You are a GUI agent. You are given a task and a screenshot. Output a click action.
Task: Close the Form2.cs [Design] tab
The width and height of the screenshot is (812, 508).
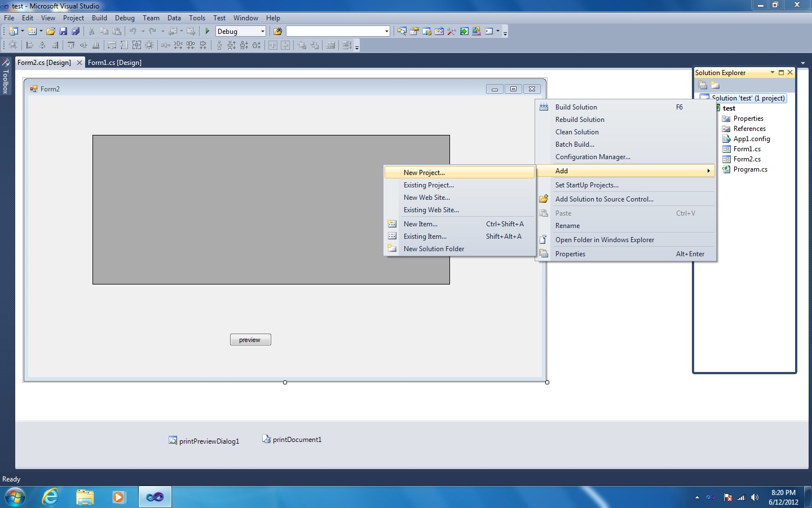(x=80, y=63)
